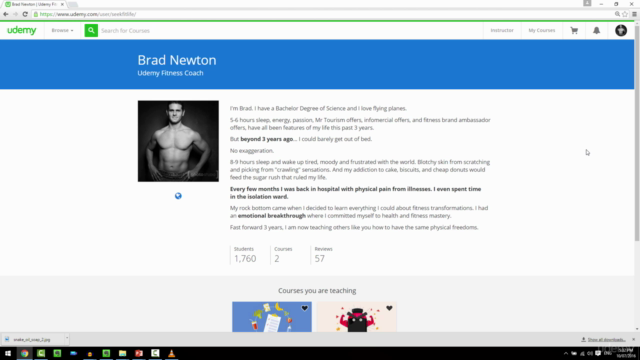The image size is (640, 360).
Task: Open the shopping cart icon
Action: point(574,30)
